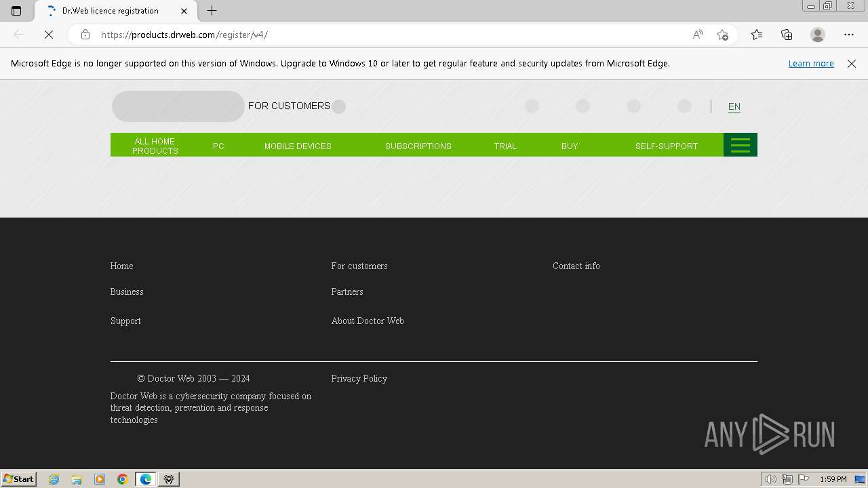Open the footer Business link
The height and width of the screenshot is (488, 868).
click(x=127, y=291)
